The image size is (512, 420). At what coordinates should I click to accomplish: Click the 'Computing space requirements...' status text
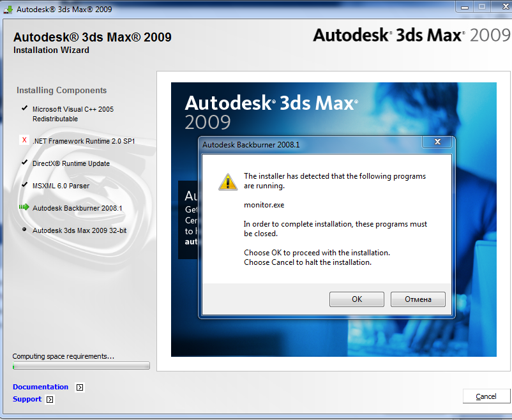tap(63, 356)
